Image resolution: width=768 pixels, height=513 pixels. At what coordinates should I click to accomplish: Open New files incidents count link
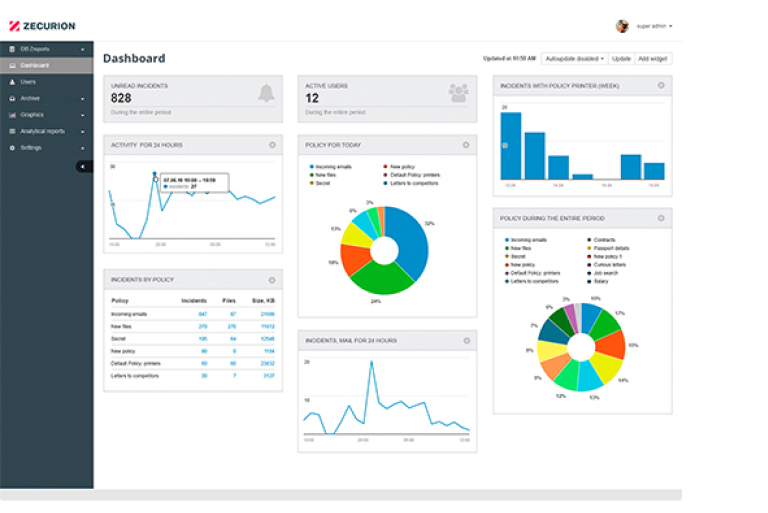click(203, 326)
